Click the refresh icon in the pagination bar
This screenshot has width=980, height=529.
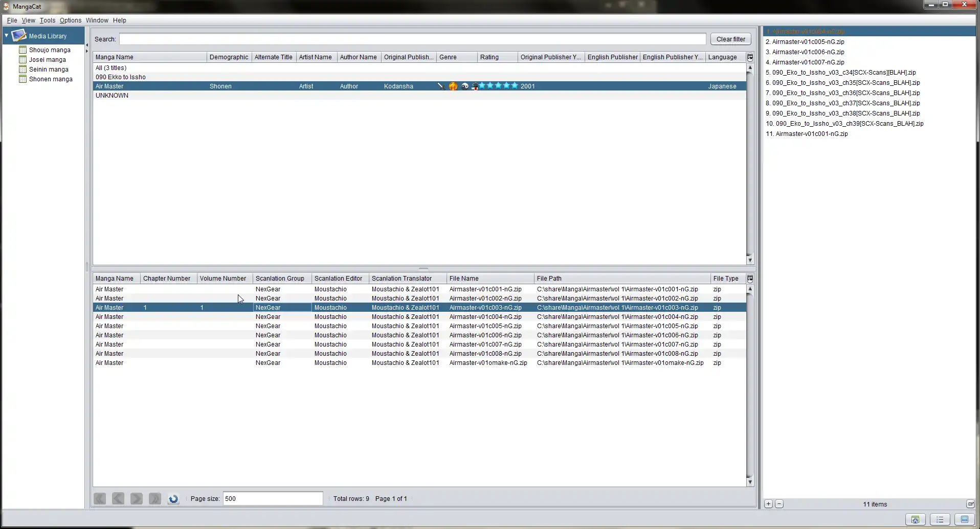coord(173,499)
